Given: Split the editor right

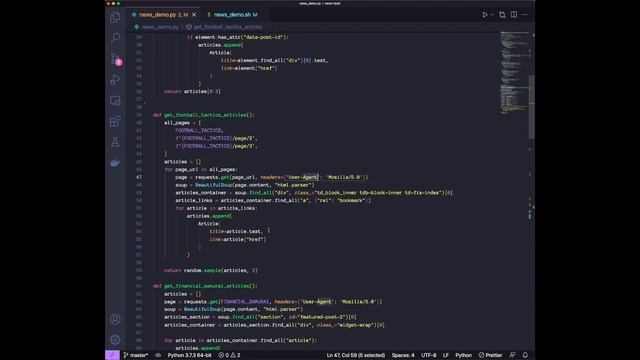Looking at the screenshot, I should tap(513, 15).
